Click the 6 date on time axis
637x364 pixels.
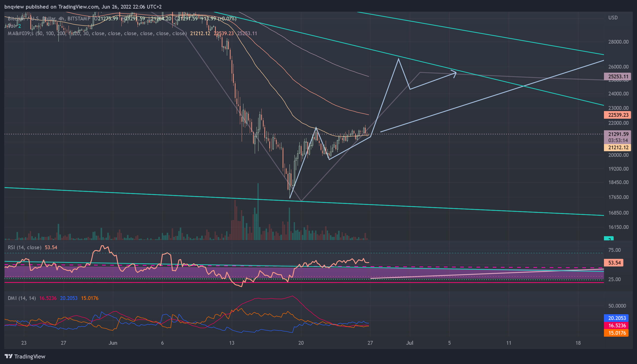pyautogui.click(x=163, y=343)
